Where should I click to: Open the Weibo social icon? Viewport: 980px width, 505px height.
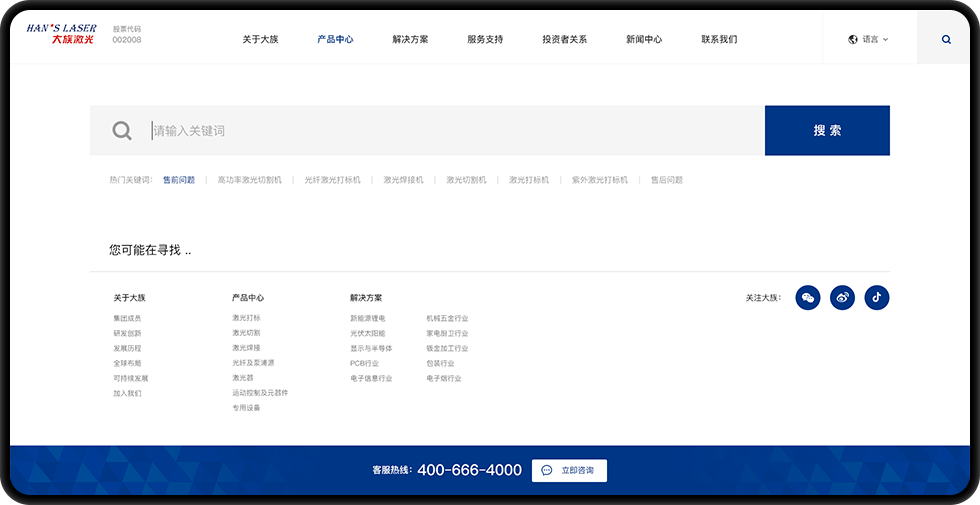(842, 298)
